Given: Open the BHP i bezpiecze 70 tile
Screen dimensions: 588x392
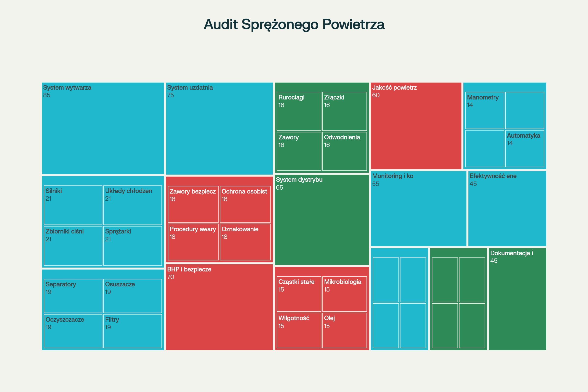Looking at the screenshot, I should [x=219, y=307].
